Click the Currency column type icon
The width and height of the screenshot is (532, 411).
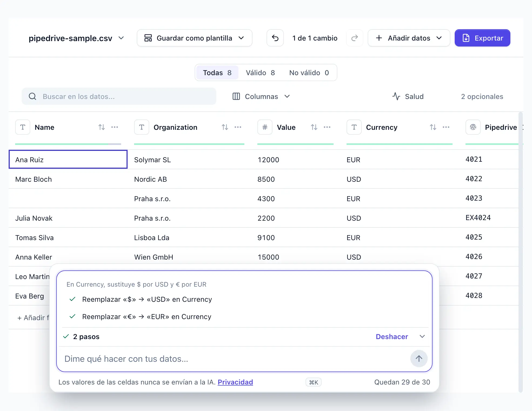(354, 127)
